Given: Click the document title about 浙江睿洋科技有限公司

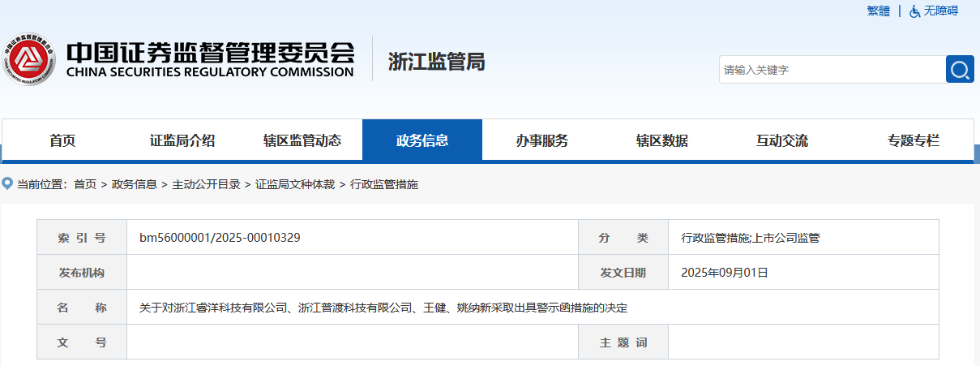Looking at the screenshot, I should (383, 308).
